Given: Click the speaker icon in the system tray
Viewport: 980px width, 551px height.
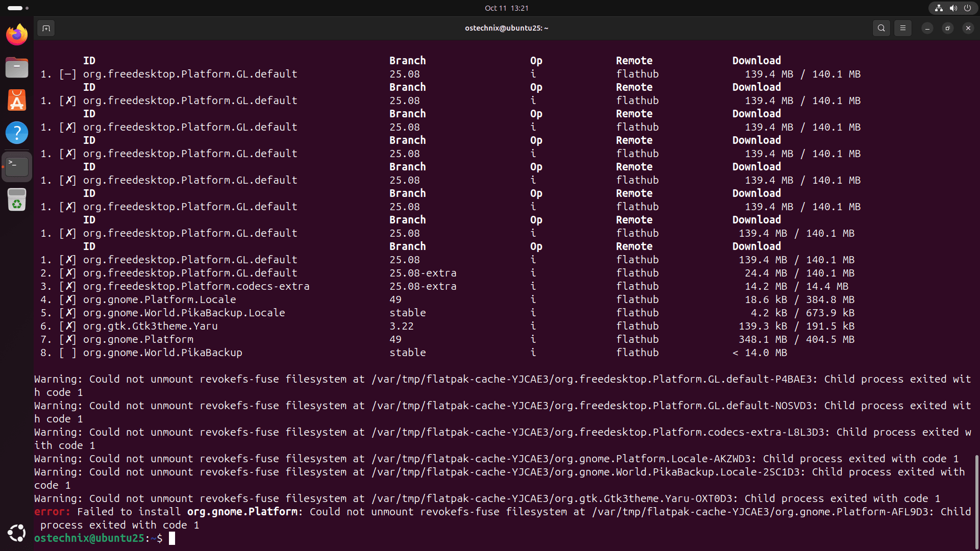Looking at the screenshot, I should (x=953, y=8).
